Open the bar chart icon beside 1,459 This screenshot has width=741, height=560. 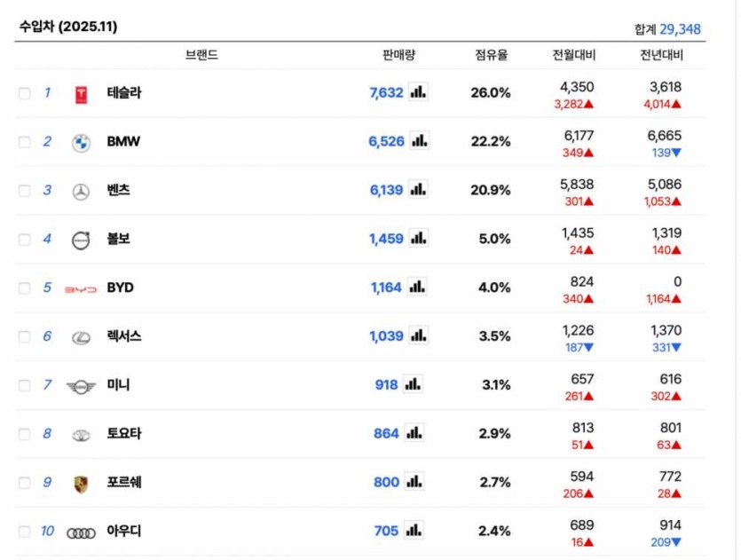pyautogui.click(x=418, y=239)
